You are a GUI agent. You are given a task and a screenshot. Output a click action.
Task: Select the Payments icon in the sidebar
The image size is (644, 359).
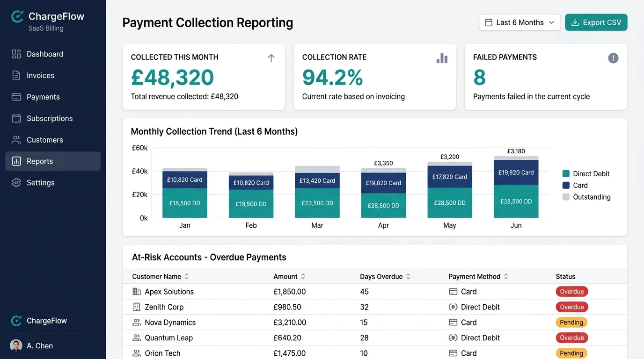pyautogui.click(x=16, y=97)
